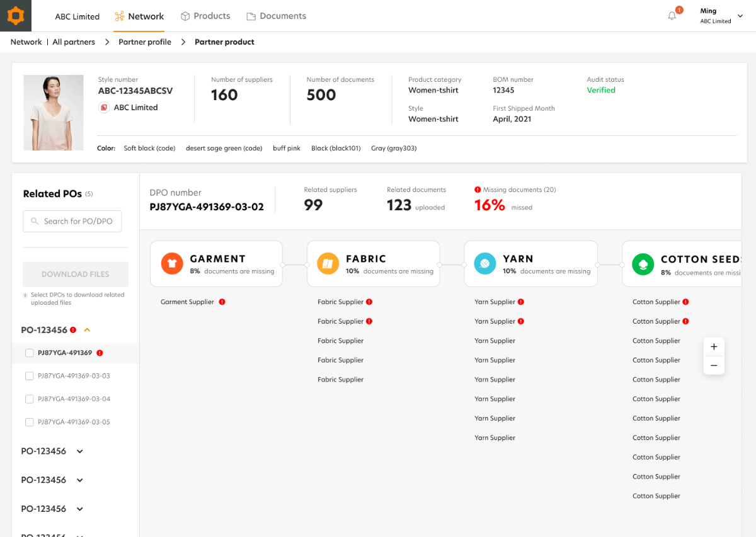Tick the PJ87YGA-491369-03-05 checkbox
Screen dimensions: 756x537
coord(30,422)
